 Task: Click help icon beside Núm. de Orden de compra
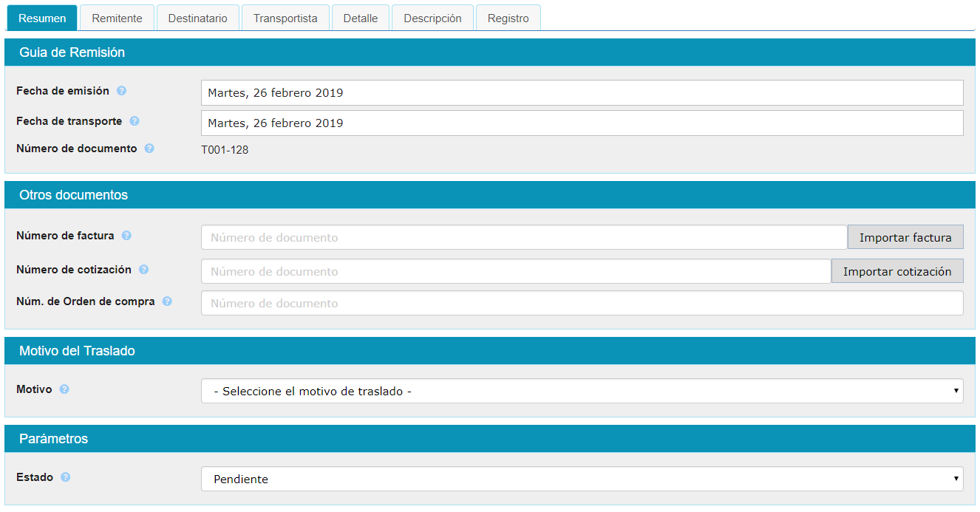click(x=167, y=301)
